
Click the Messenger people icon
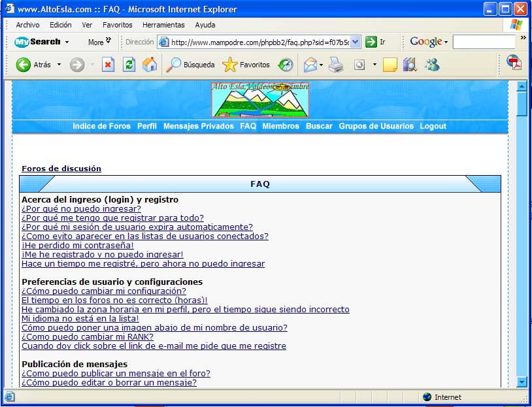pyautogui.click(x=432, y=65)
